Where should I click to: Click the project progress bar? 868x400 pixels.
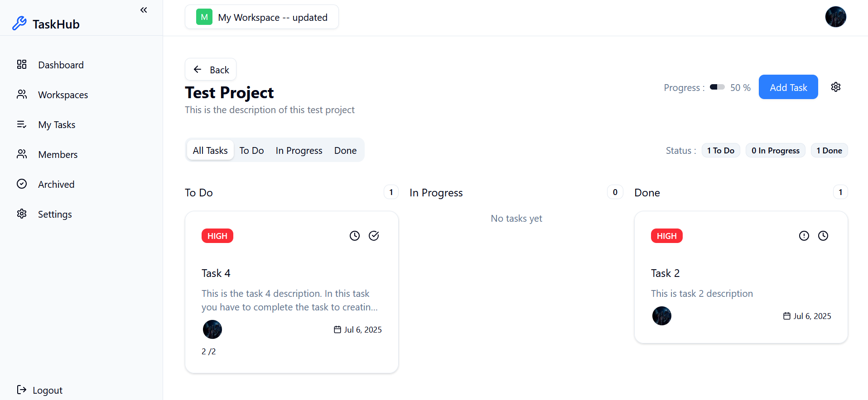717,87
